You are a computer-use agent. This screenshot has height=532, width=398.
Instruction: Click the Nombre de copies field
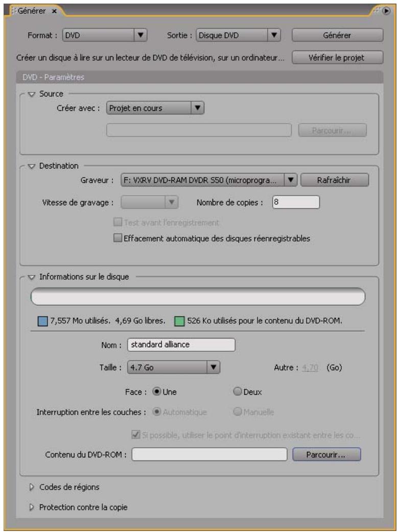click(296, 202)
